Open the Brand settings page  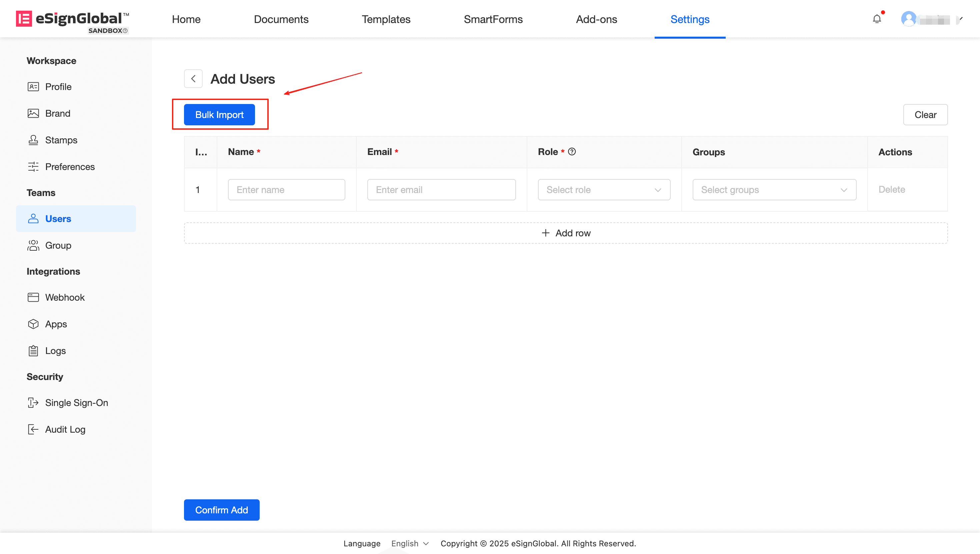(x=57, y=113)
